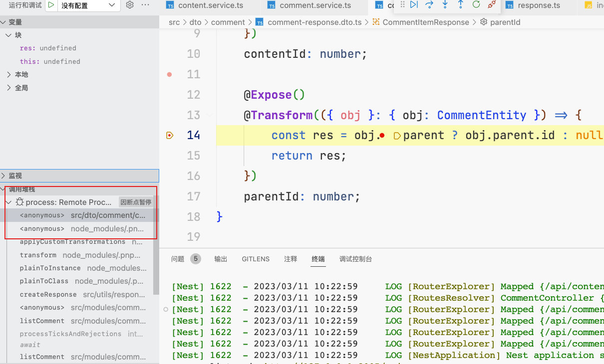Toggle the breakpoint marker on line 14

170,135
